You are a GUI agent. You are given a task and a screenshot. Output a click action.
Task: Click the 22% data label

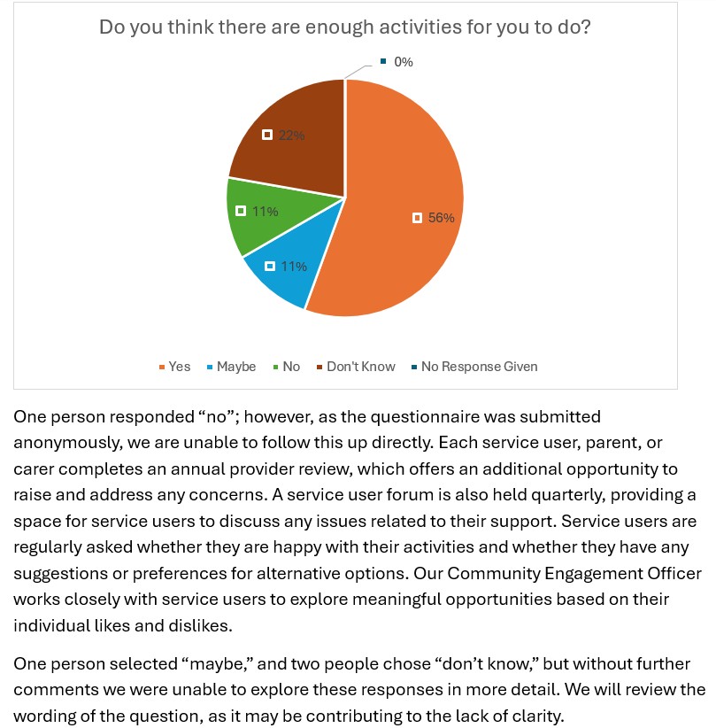pos(292,136)
